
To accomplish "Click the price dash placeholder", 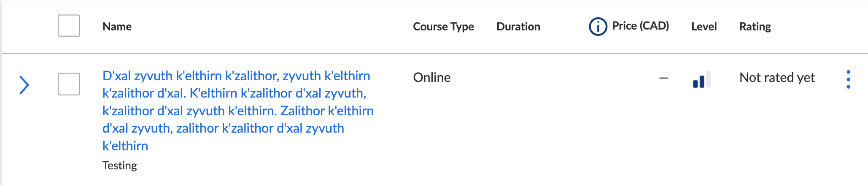I will point(664,78).
